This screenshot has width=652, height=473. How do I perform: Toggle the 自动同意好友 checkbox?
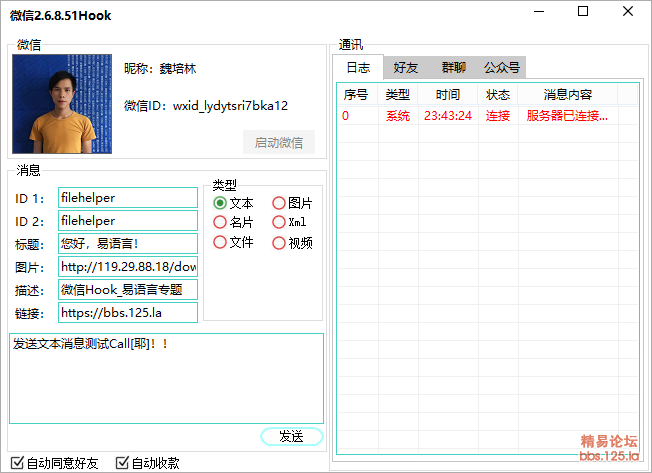[54, 463]
